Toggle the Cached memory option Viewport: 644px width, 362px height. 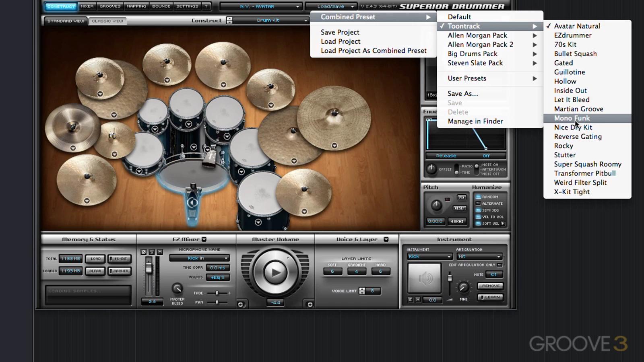[x=120, y=271]
